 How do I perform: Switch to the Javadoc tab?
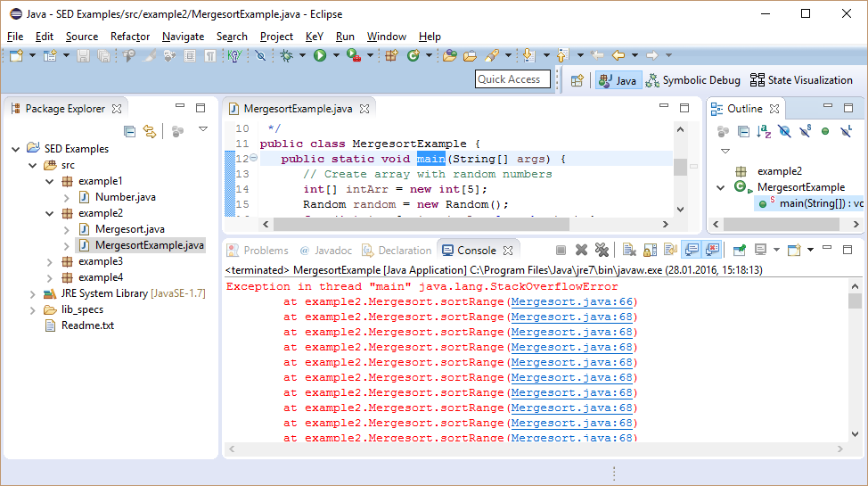326,251
